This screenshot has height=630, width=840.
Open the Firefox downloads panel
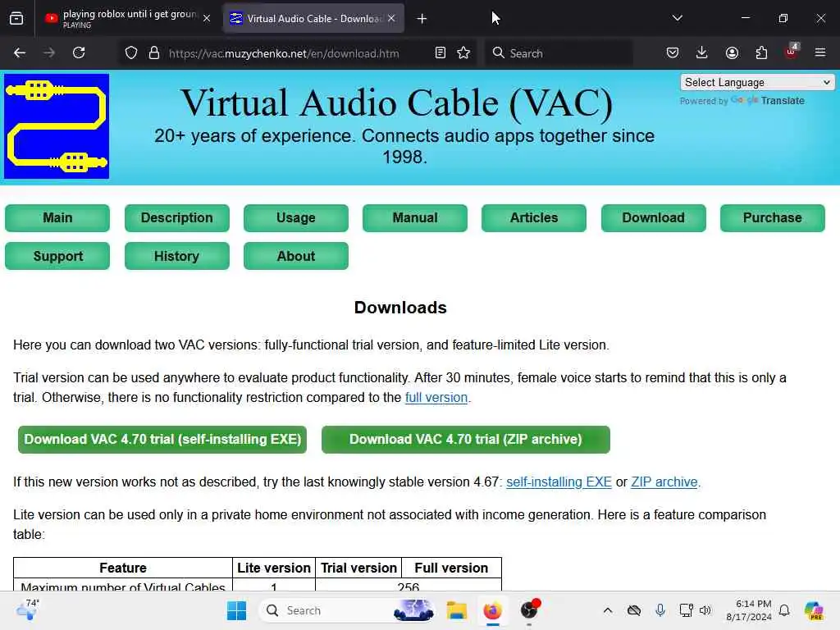[702, 52]
